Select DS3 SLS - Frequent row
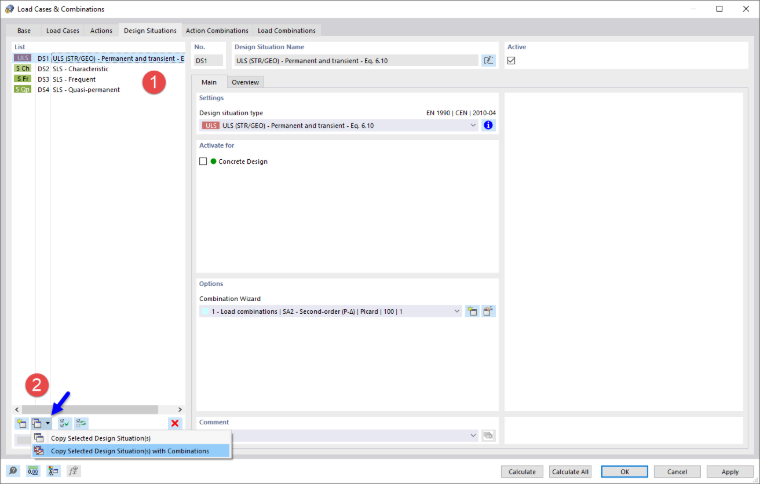The image size is (760, 484). (x=99, y=79)
